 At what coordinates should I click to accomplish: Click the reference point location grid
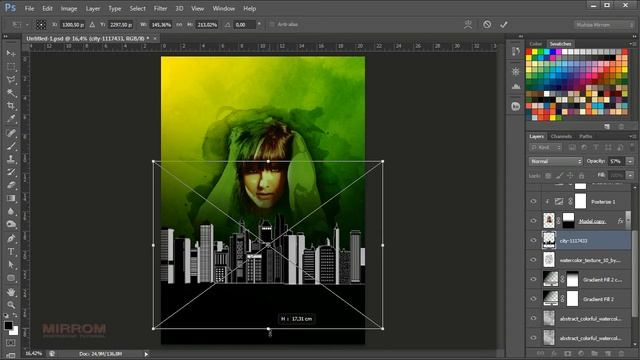[41, 24]
